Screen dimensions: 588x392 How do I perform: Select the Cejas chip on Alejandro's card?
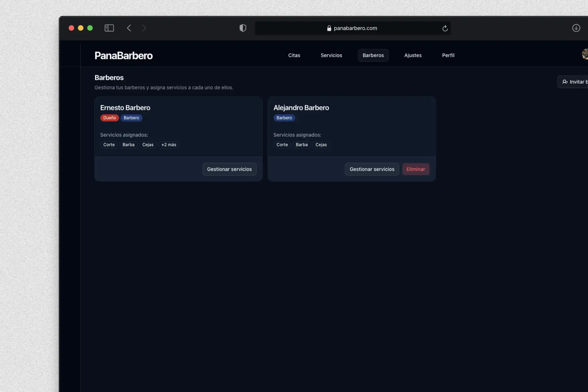[321, 145]
